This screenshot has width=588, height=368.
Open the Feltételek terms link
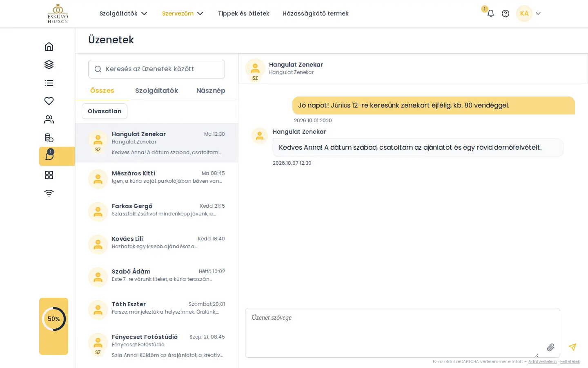(570, 361)
